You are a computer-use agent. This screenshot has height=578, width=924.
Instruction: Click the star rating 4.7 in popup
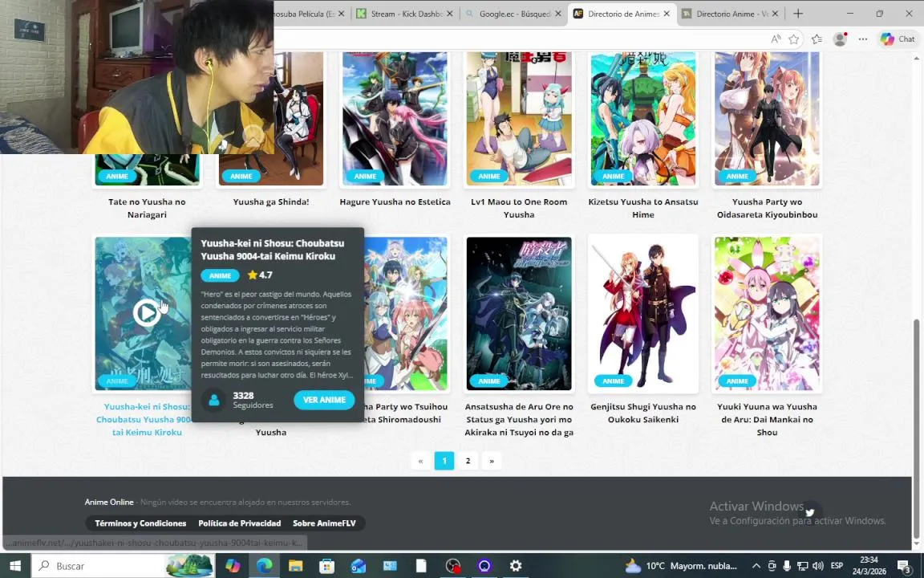point(260,275)
